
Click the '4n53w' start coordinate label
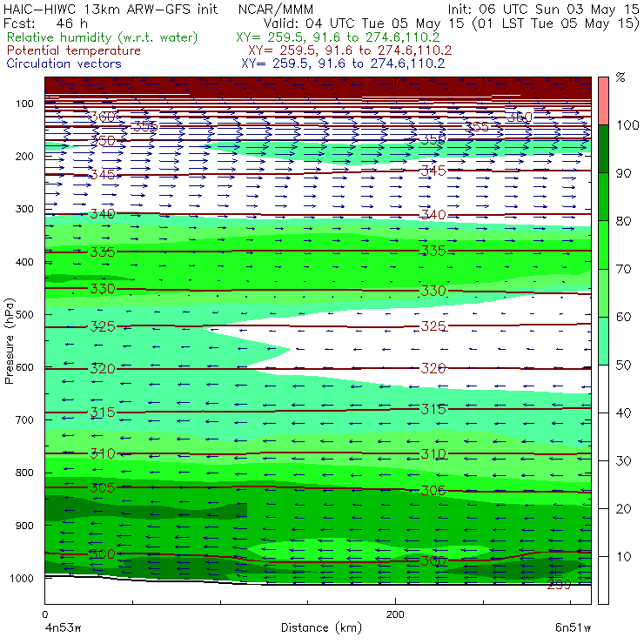tap(63, 628)
